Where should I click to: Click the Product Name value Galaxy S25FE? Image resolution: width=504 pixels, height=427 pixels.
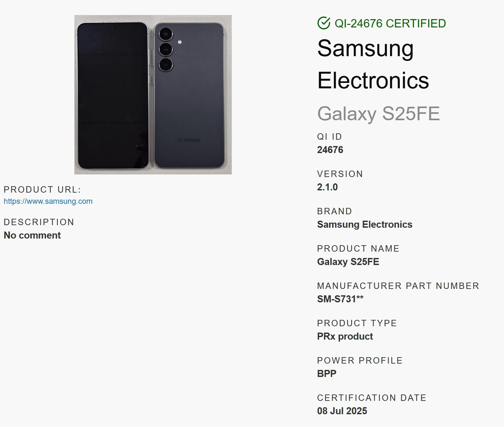tap(348, 262)
